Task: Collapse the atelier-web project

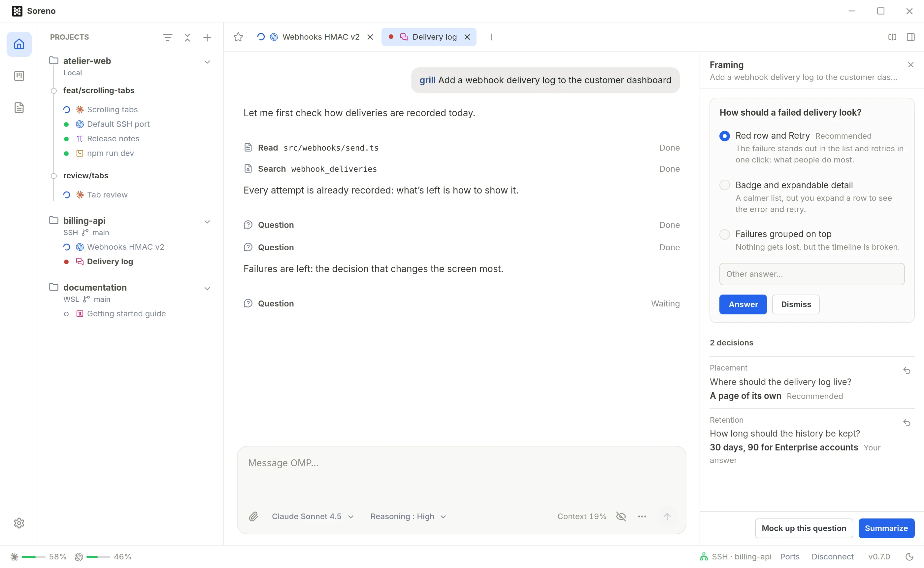Action: (207, 62)
